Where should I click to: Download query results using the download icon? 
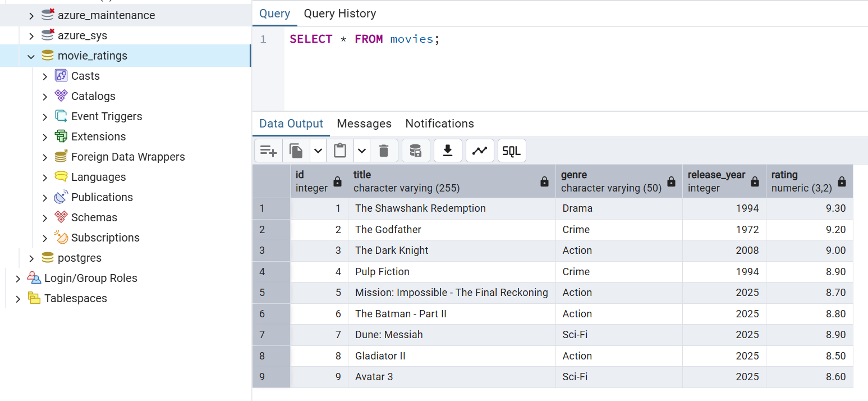click(x=447, y=151)
